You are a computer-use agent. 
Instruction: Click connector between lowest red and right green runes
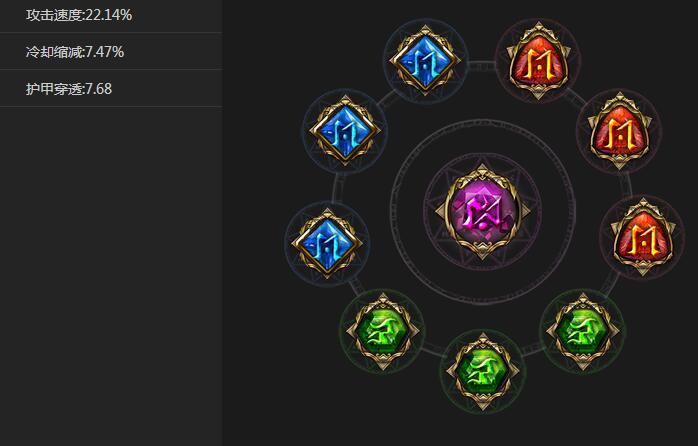pos(612,283)
